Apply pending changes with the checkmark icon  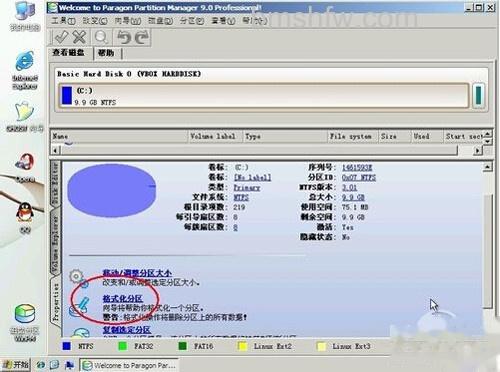[61, 37]
